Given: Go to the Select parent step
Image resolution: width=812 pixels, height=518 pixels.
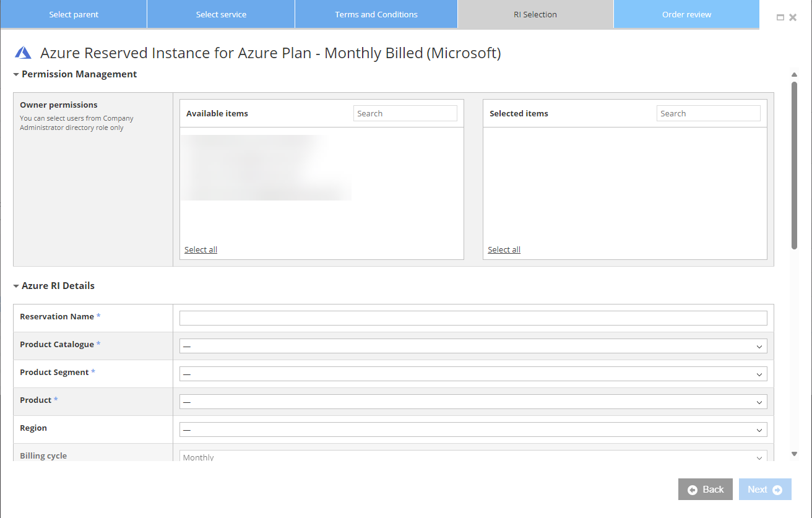Looking at the screenshot, I should coord(74,14).
